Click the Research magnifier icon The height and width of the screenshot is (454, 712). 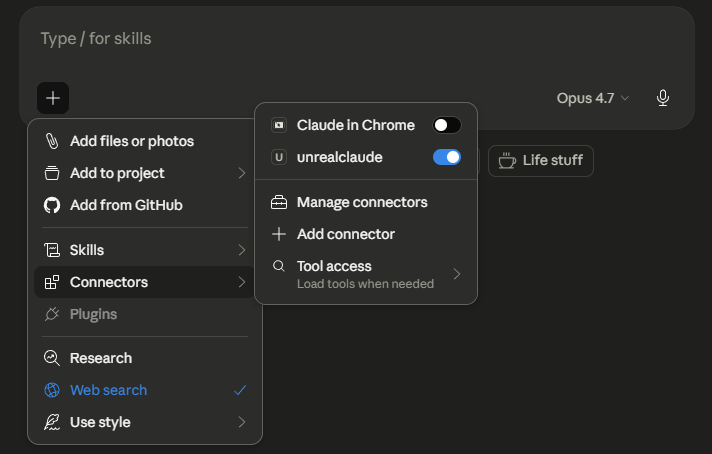pos(52,358)
